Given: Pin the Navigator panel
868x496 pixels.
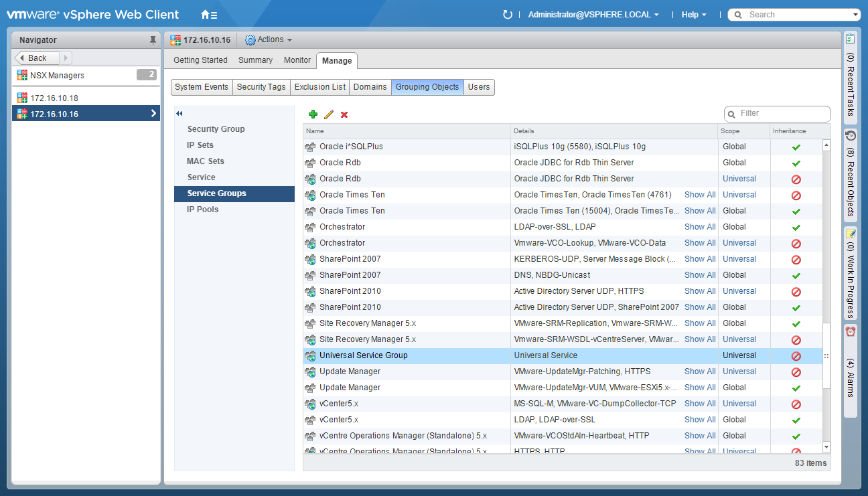Looking at the screenshot, I should (x=153, y=40).
